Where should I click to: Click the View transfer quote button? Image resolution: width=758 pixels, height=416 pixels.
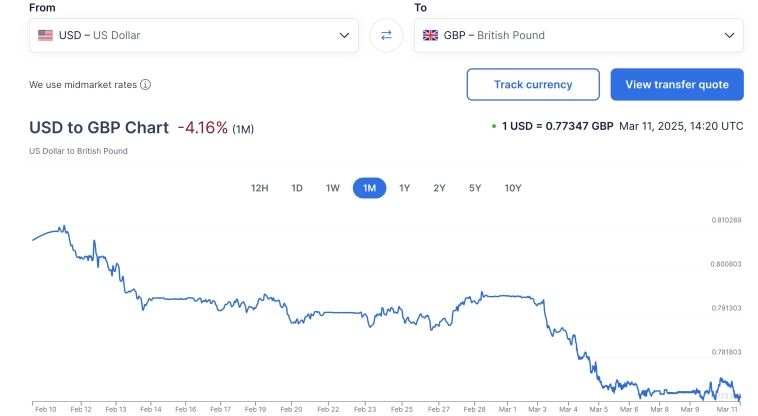pyautogui.click(x=677, y=85)
